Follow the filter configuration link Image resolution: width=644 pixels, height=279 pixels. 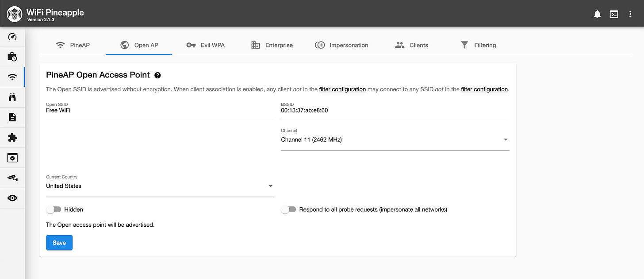point(342,89)
